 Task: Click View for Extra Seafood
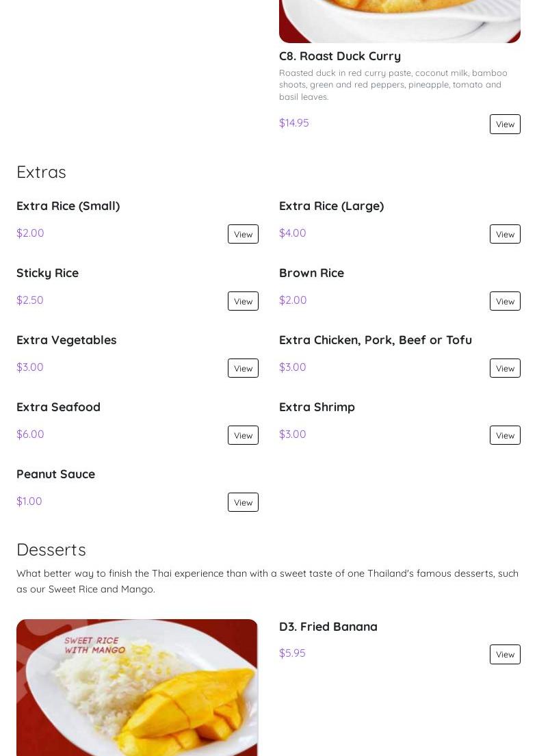(243, 435)
